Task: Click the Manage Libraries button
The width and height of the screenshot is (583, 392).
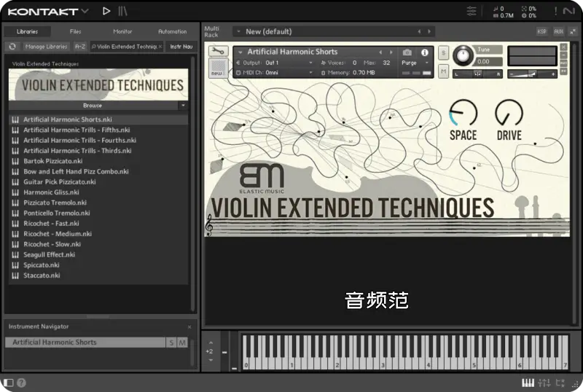Action: pos(46,47)
